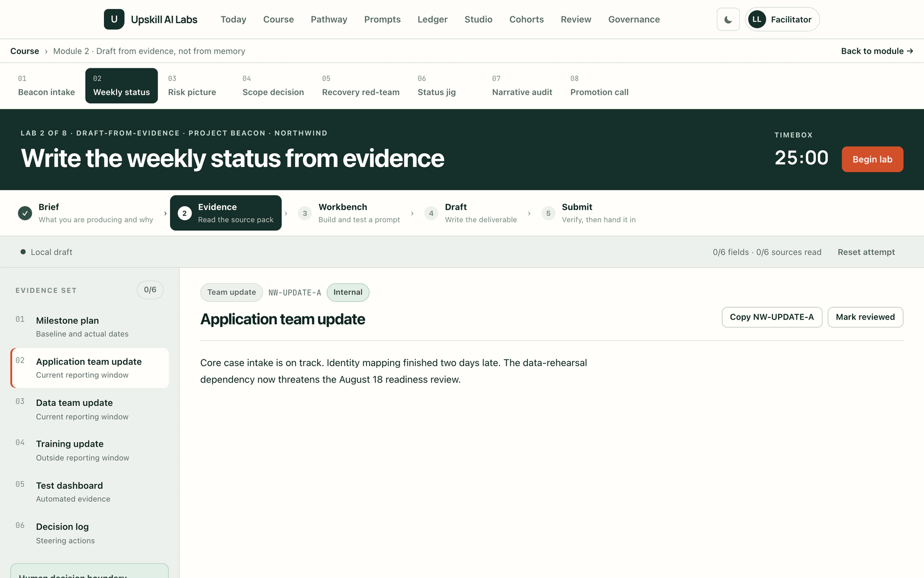Screen dimensions: 924x578
Task: Open Milestone plan evidence item
Action: pyautogui.click(x=89, y=326)
